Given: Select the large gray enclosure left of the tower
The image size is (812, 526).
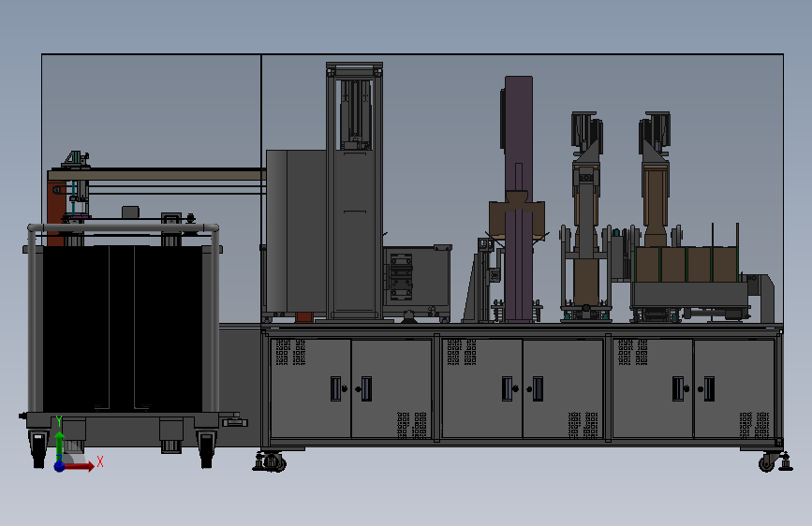Looking at the screenshot, I should [296, 231].
